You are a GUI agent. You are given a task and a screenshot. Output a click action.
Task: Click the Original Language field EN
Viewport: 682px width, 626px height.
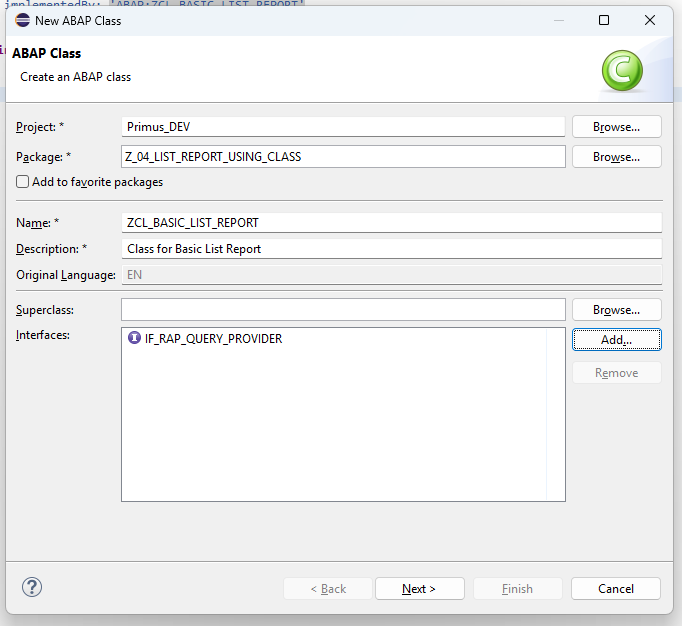pos(392,275)
